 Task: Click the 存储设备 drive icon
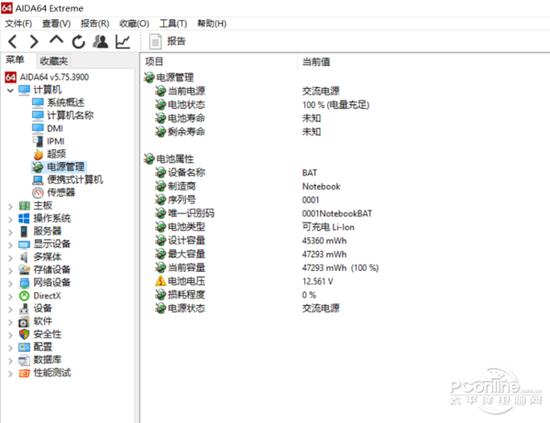coord(24,270)
